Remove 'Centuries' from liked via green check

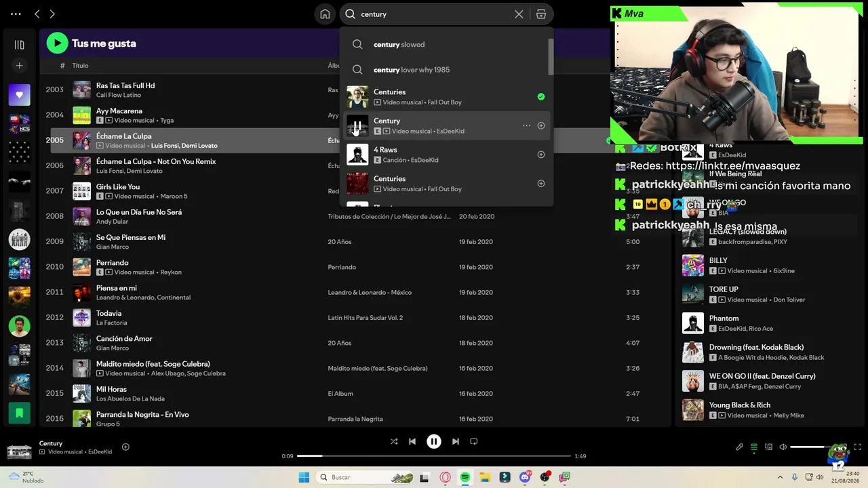point(541,97)
